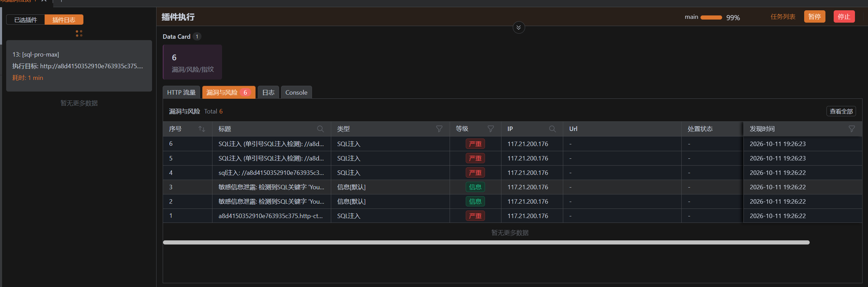Screen dimensions: 868x287
Task: Open row 1 a8d4150352910e763935c375.http-ct title
Action: tap(270, 216)
